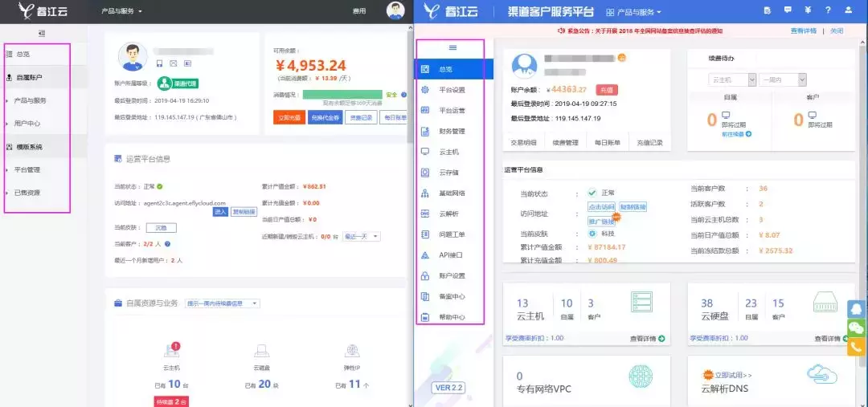Collapse right sidebar with the hamburger icon
This screenshot has height=407, width=868.
tap(452, 47)
